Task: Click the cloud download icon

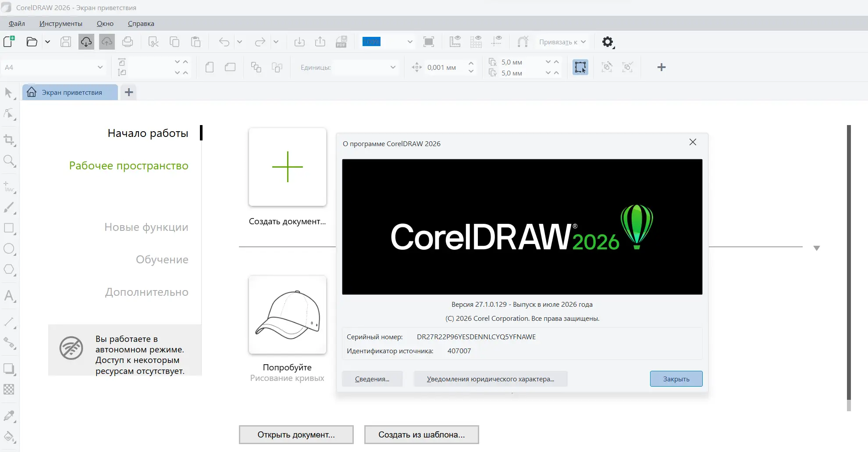Action: 86,42
